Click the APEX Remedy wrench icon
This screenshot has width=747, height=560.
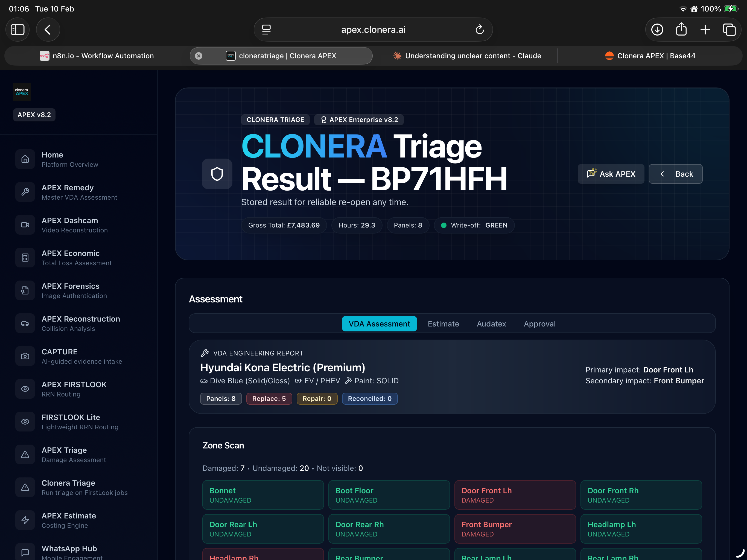tap(25, 192)
